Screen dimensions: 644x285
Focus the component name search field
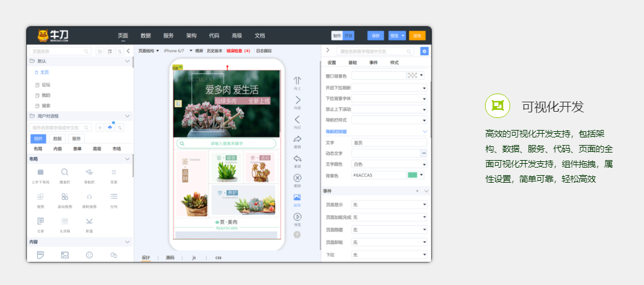pos(60,127)
